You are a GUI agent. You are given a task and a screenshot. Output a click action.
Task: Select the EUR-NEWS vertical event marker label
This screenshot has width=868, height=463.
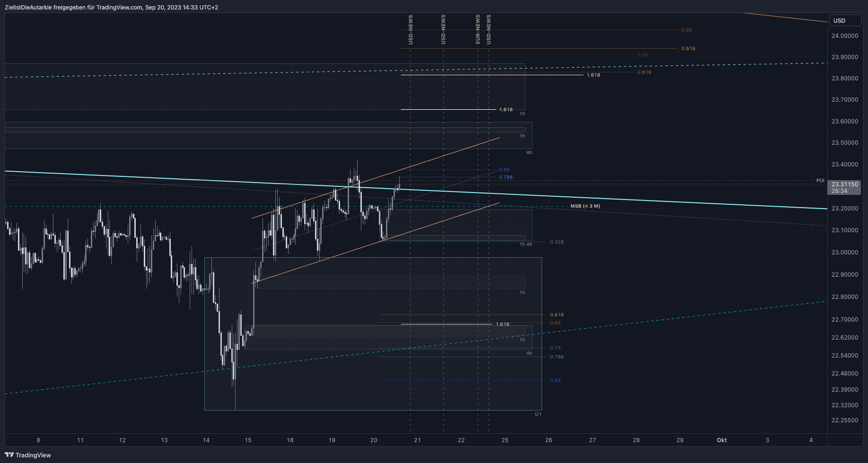click(x=478, y=29)
